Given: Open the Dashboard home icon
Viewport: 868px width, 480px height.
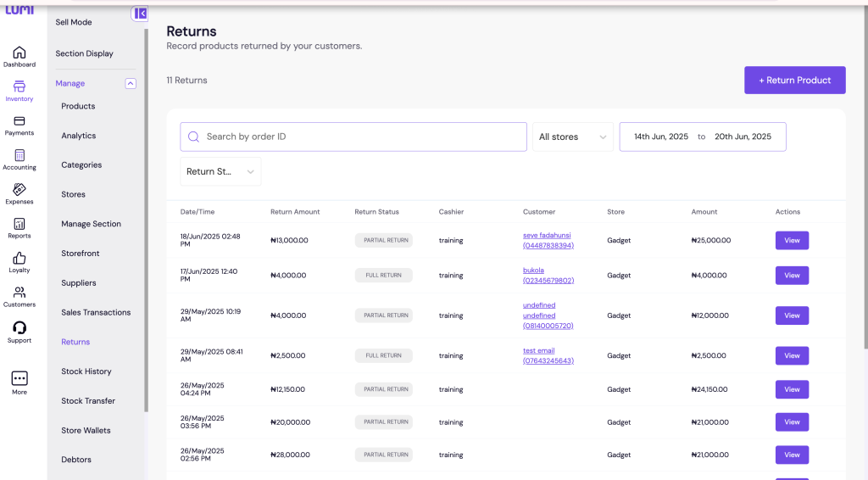Looking at the screenshot, I should [x=19, y=53].
